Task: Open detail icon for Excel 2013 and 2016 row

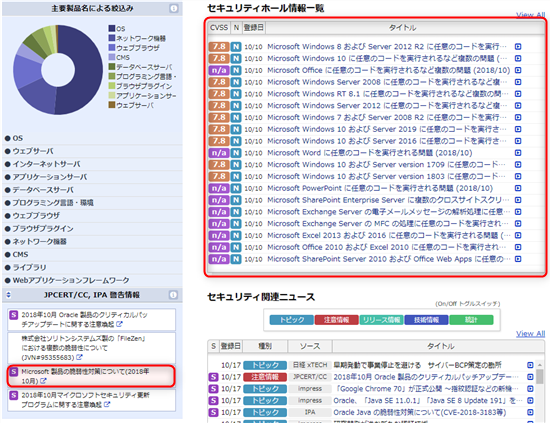Action: click(x=518, y=235)
